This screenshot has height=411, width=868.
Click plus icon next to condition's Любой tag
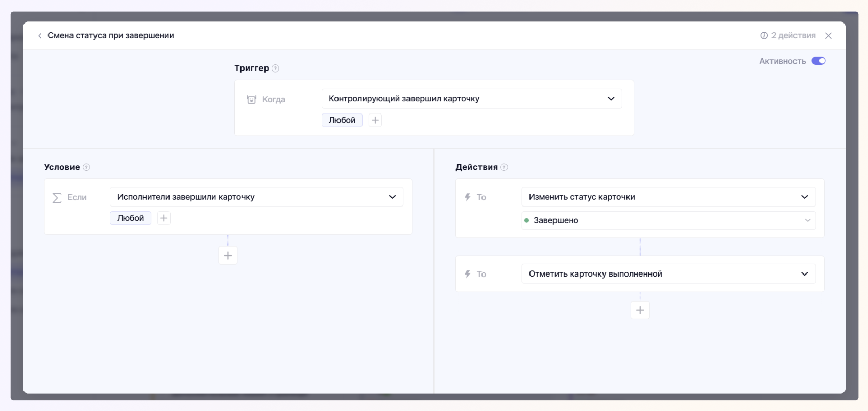[164, 218]
